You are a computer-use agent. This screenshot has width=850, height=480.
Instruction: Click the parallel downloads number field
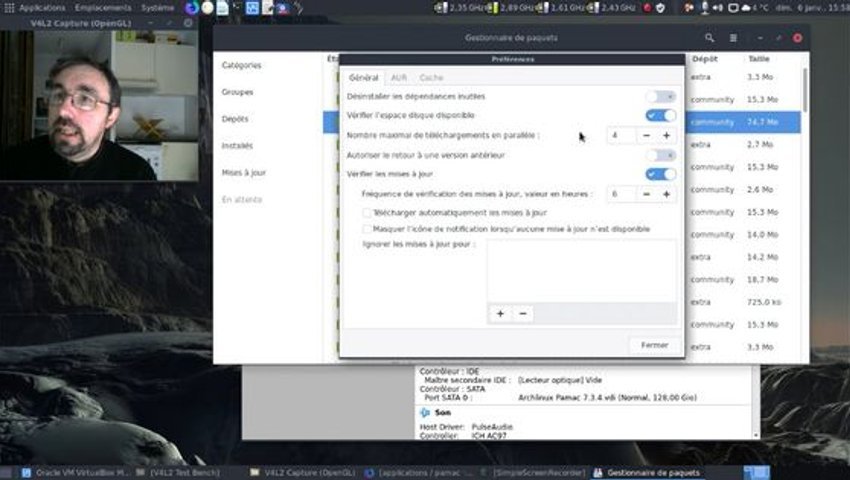click(621, 136)
